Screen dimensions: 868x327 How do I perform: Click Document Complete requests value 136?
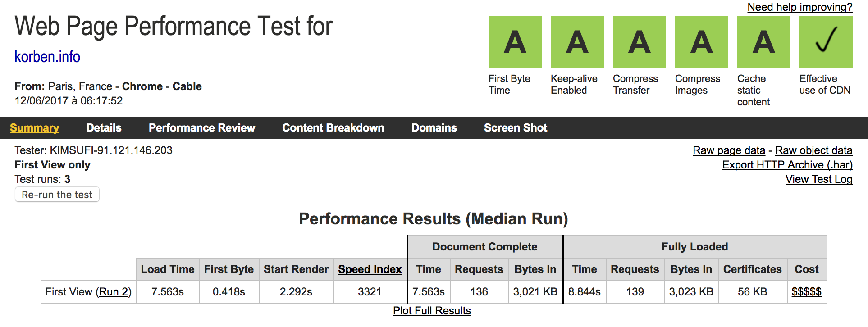click(479, 292)
